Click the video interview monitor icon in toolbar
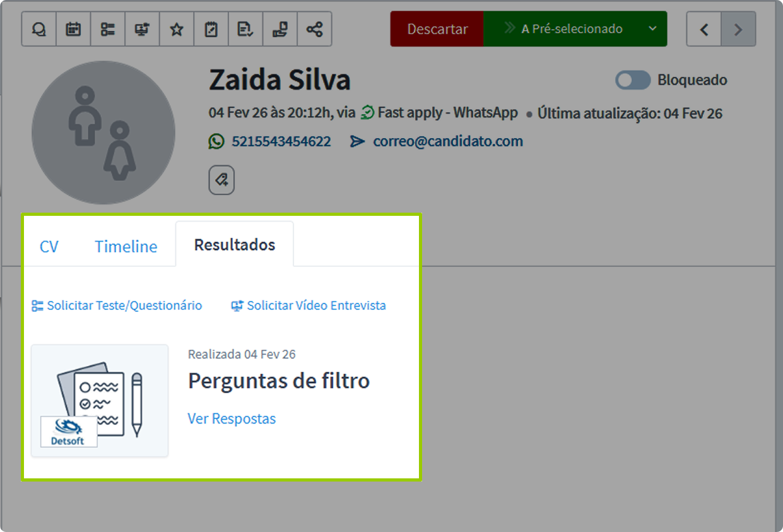Image resolution: width=783 pixels, height=532 pixels. click(143, 29)
